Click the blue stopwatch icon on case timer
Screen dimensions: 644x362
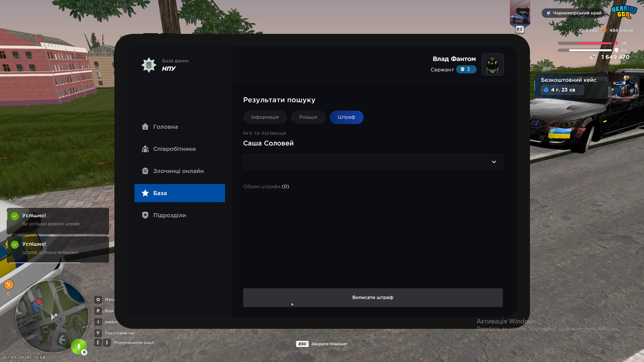546,90
